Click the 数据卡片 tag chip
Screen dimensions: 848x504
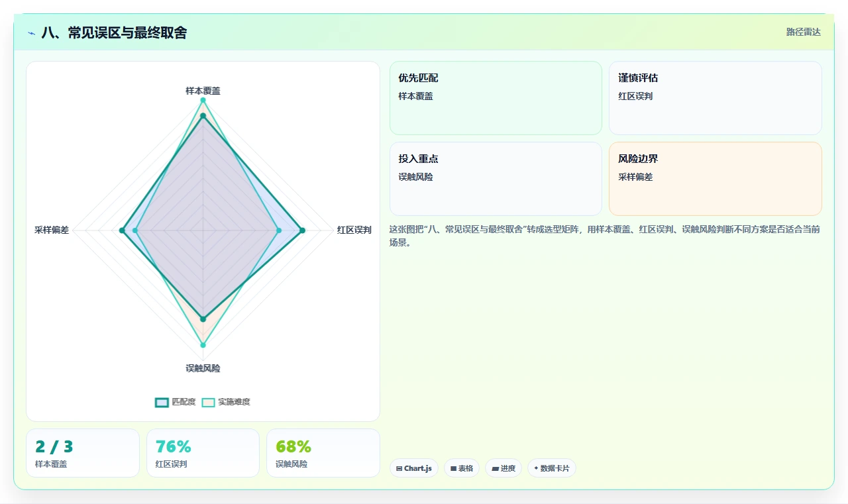(552, 468)
